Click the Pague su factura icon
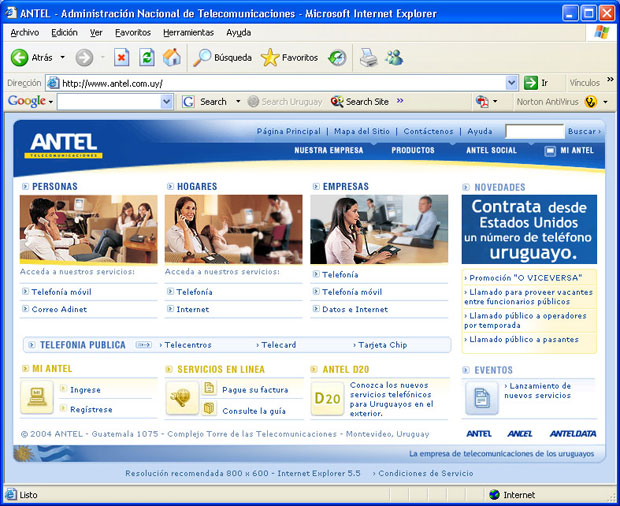Viewport: 620px width, 506px height. pyautogui.click(x=208, y=390)
